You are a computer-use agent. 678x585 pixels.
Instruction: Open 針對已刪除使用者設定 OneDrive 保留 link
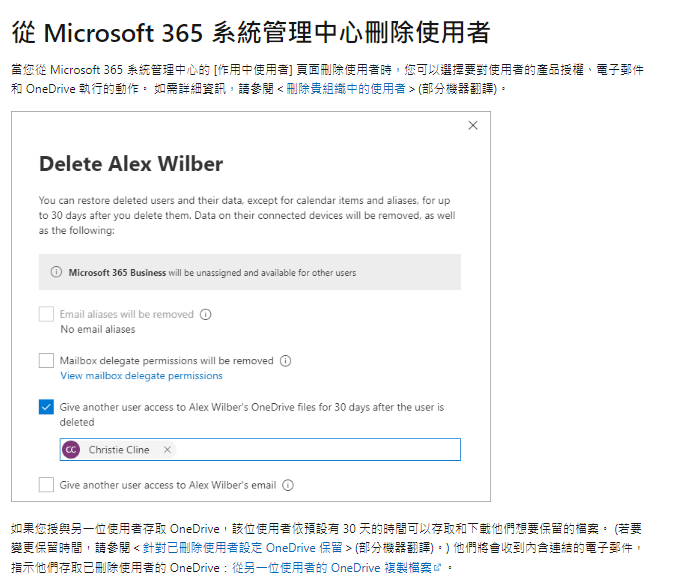(x=243, y=548)
